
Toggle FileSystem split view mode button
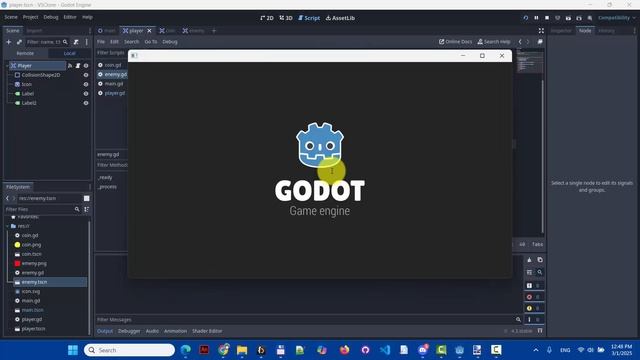87,198
